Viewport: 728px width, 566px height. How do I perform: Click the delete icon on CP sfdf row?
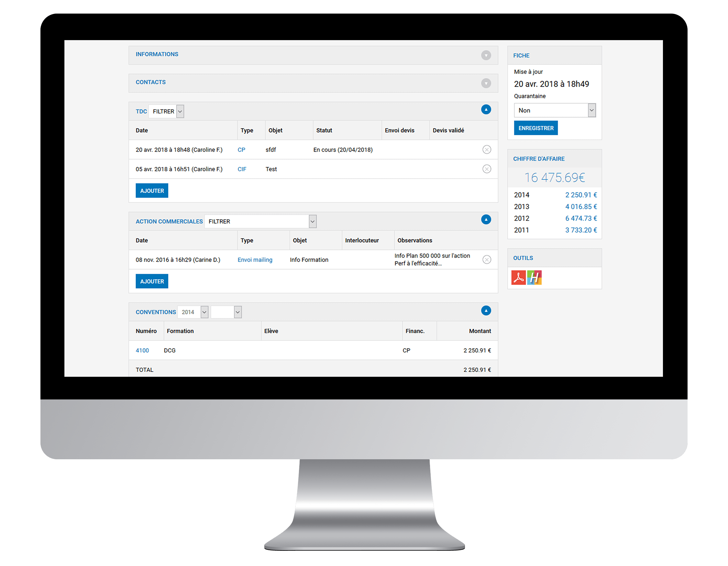pyautogui.click(x=487, y=149)
